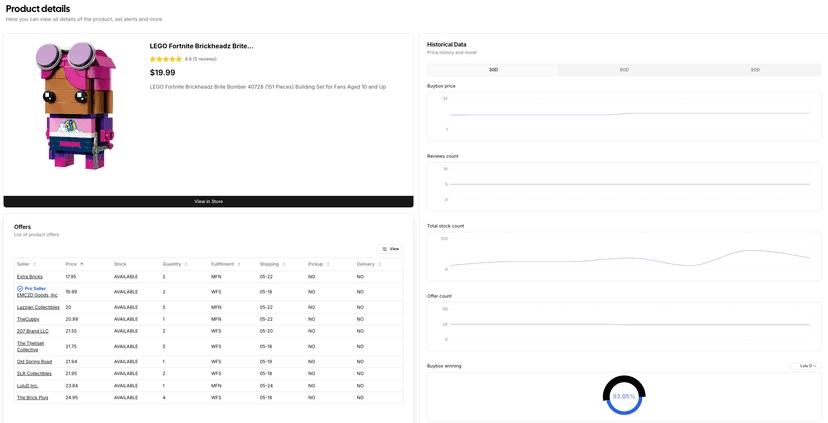Click the Total stock count chart
This screenshot has width=828, height=423.
coord(624,256)
